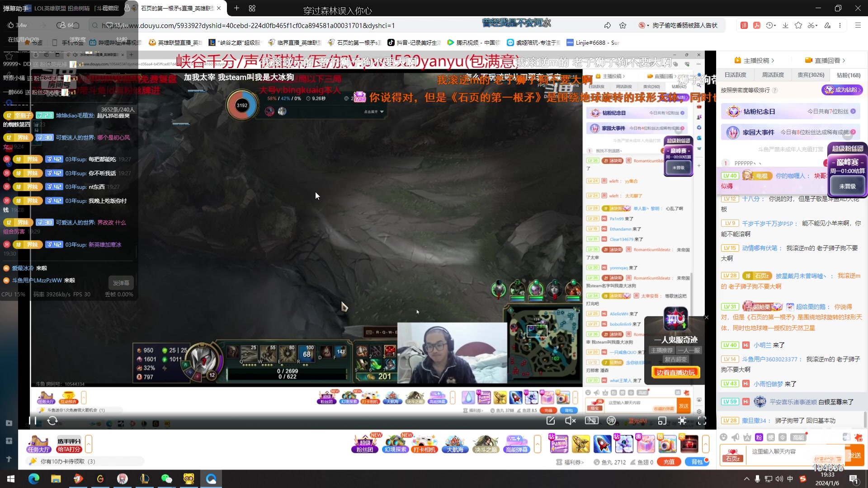Image resolution: width=868 pixels, height=488 pixels.
Task: Expand the activity icons panel arrow
Action: (x=538, y=444)
